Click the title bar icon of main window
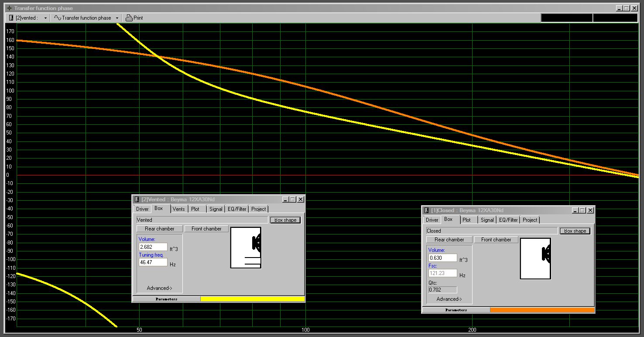The width and height of the screenshot is (644, 337). [9, 8]
